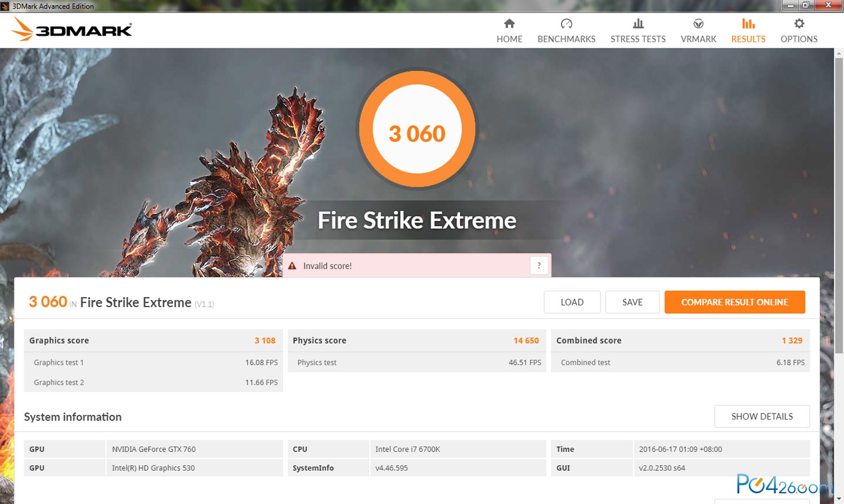844x504 pixels.
Task: Click the Combined score value 1 329
Action: point(792,340)
